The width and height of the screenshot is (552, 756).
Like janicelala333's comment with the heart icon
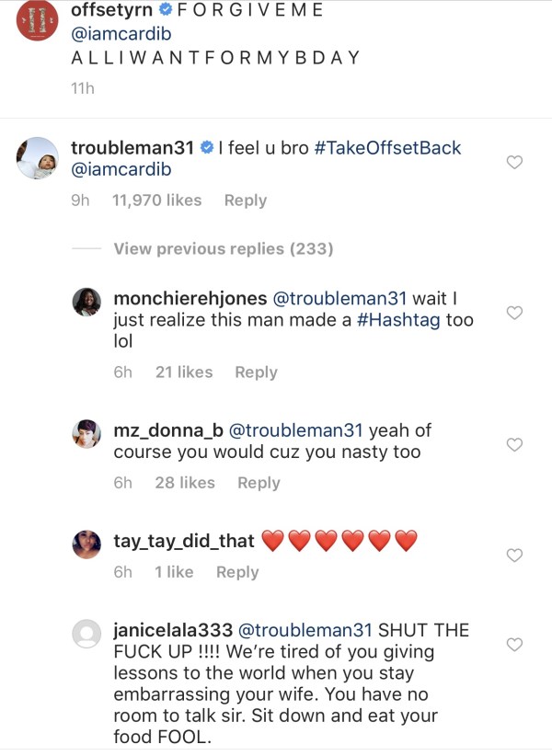click(x=515, y=645)
